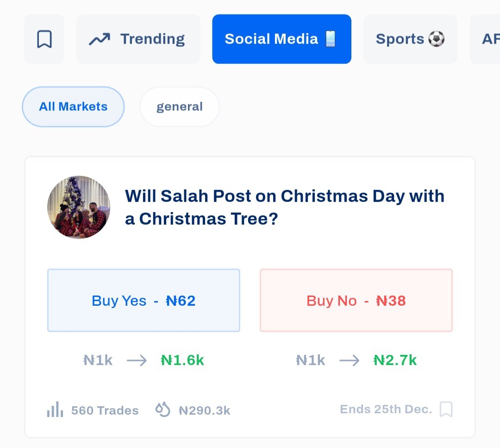Image resolution: width=500 pixels, height=448 pixels.
Task: Select the All Markets filter chip
Action: point(73,107)
